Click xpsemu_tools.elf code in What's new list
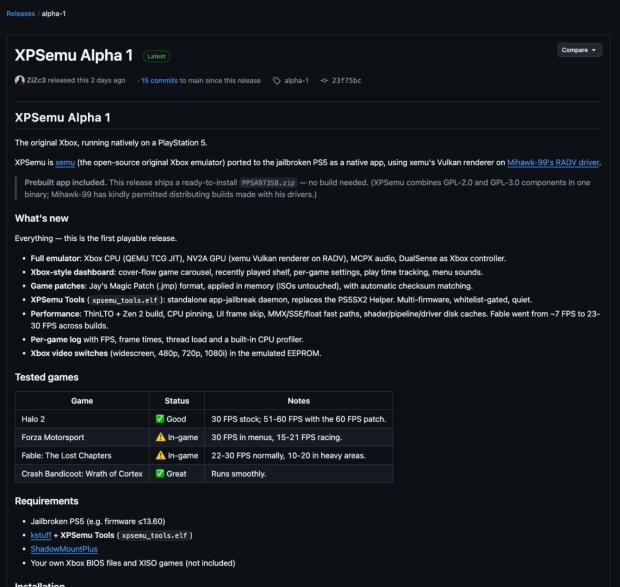Image resolution: width=620 pixels, height=587 pixels. pos(125,300)
